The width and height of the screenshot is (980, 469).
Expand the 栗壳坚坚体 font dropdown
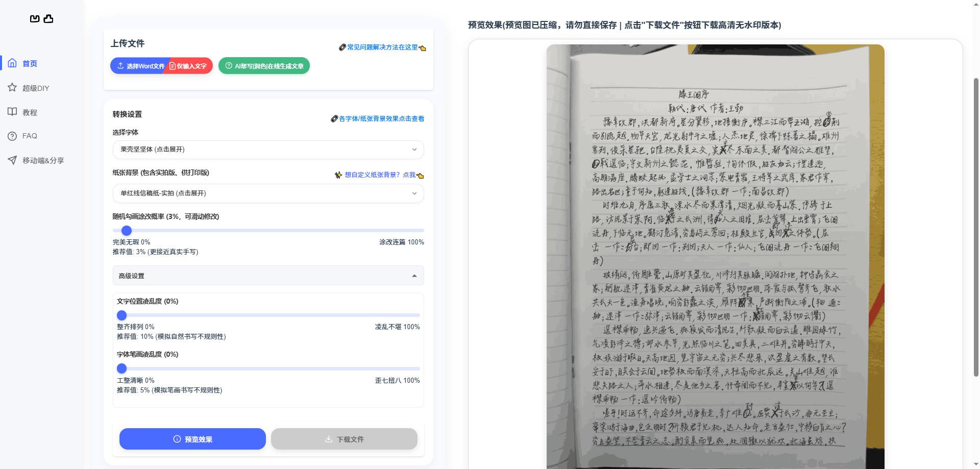coord(268,150)
